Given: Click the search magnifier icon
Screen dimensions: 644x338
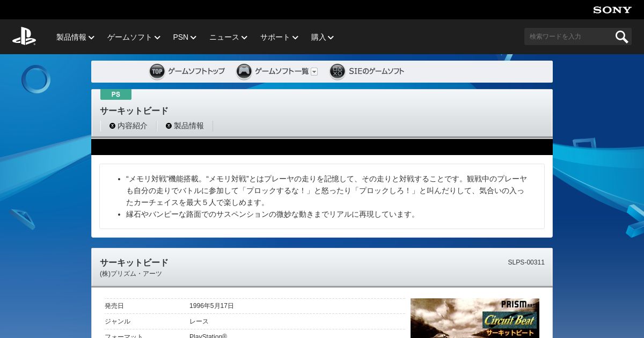Looking at the screenshot, I should (x=621, y=36).
